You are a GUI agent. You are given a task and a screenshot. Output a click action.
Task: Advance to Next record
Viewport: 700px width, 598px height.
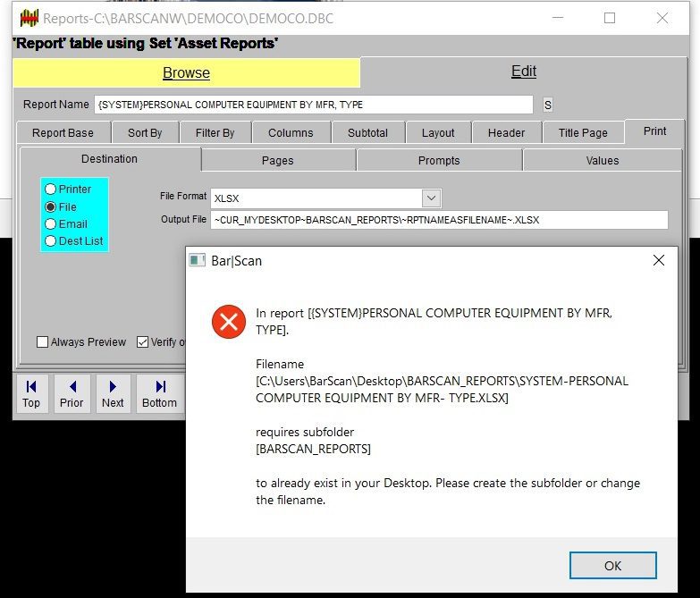tap(113, 393)
